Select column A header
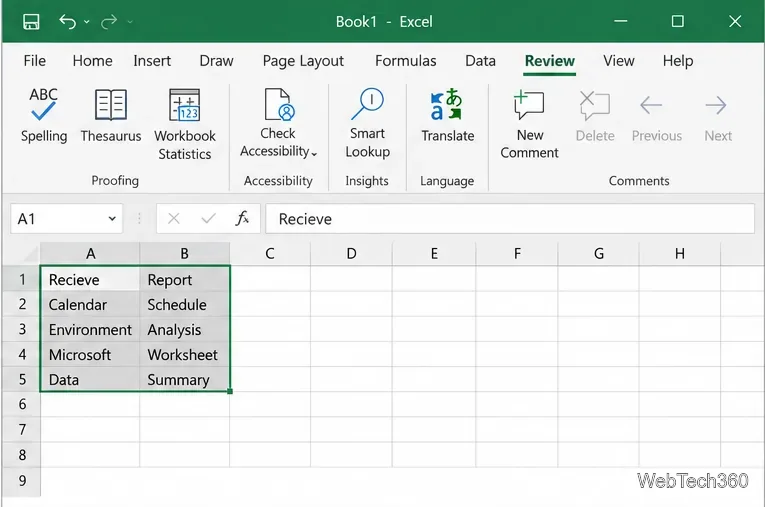Screen dimensions: 765x507 pos(90,254)
